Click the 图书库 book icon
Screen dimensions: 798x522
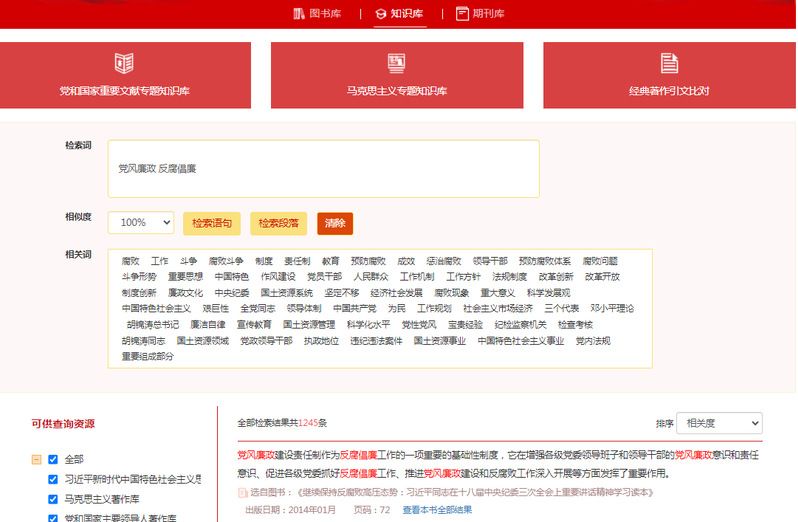[298, 13]
